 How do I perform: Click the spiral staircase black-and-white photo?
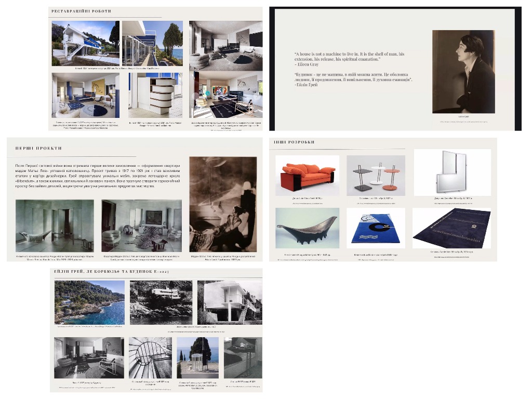pyautogui.click(x=150, y=357)
